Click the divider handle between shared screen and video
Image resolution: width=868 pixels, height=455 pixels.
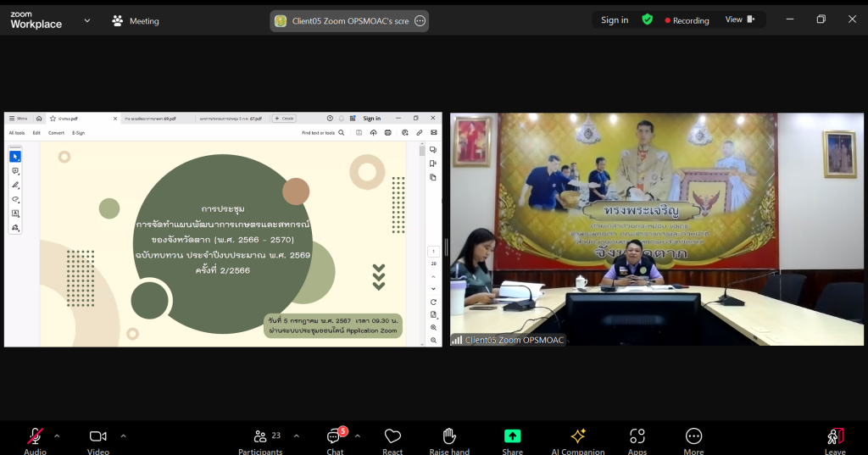click(446, 247)
